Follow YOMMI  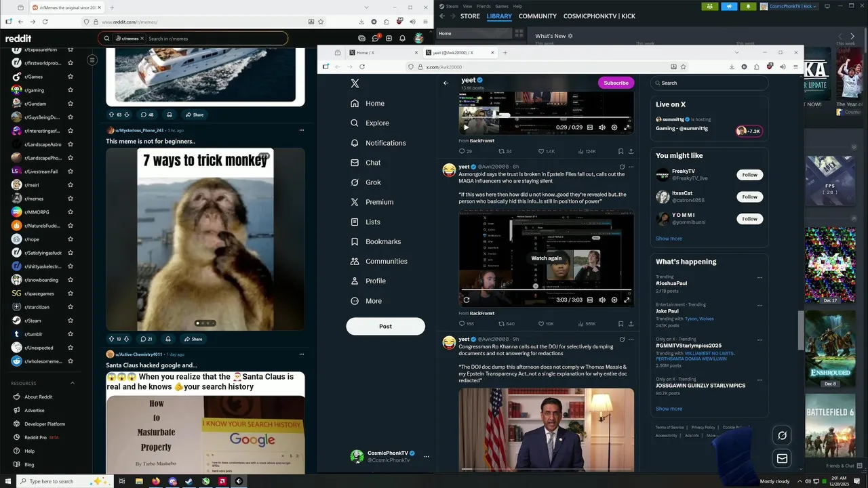[x=749, y=219]
